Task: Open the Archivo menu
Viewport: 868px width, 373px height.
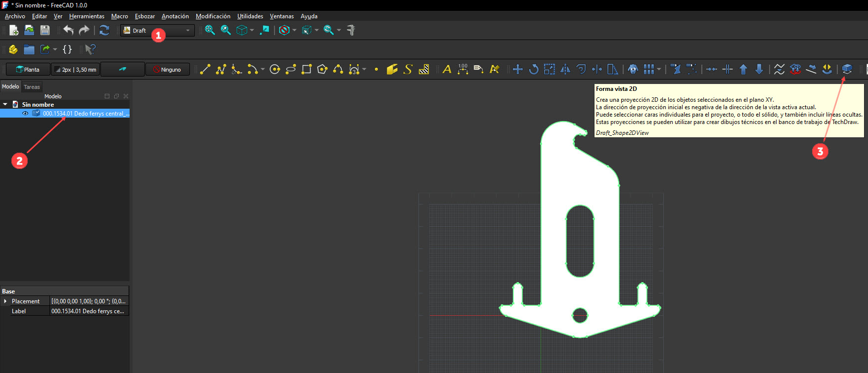Action: [15, 16]
